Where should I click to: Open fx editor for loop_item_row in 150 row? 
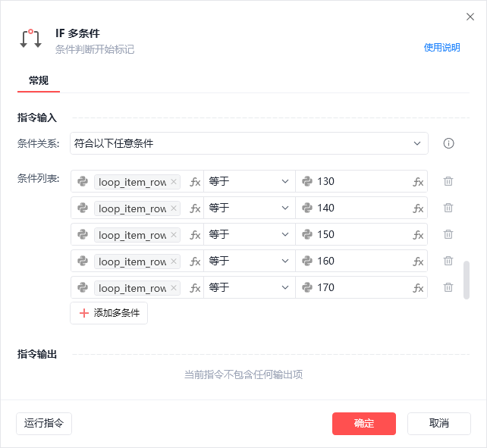point(195,235)
